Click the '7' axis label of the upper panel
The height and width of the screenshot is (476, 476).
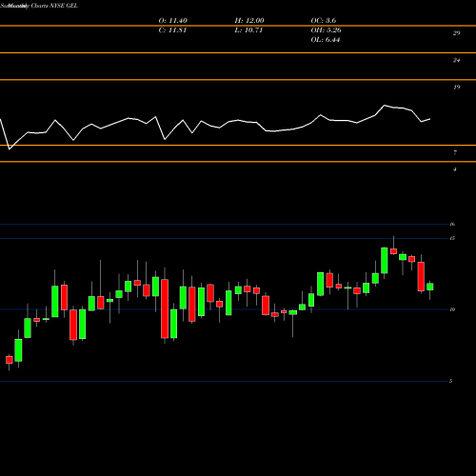pos(455,152)
